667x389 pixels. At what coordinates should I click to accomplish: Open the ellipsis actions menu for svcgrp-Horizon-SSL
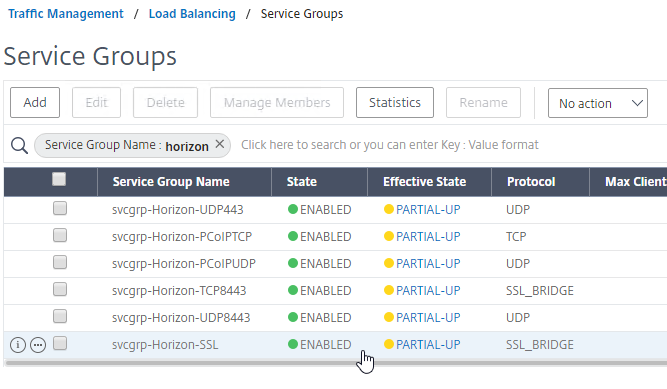pyautogui.click(x=38, y=345)
